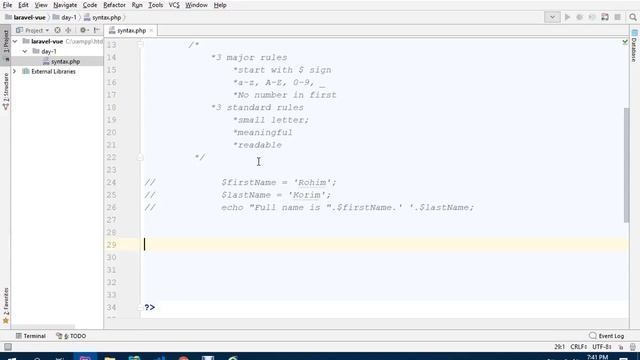Click syntax.php in the breadcrumb bar
The image size is (640, 360).
(102, 18)
